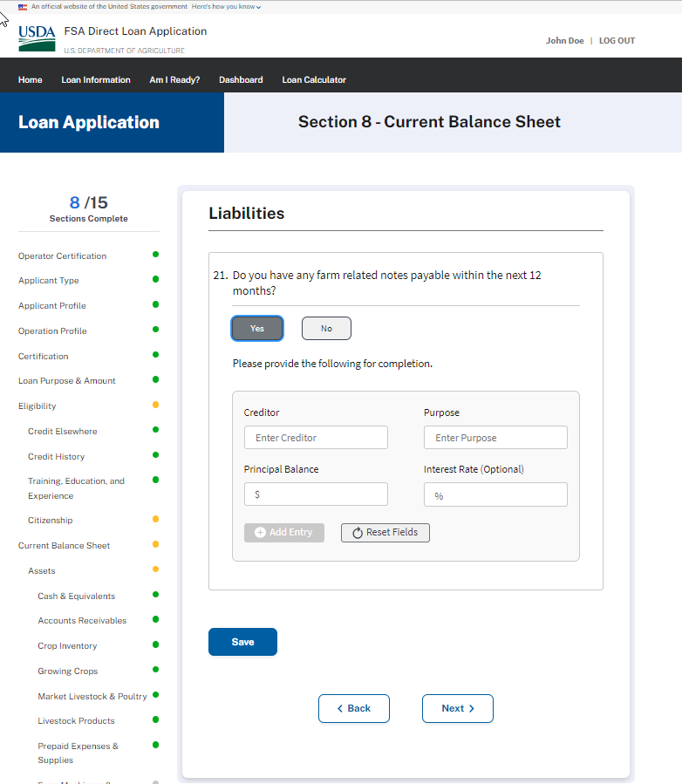The image size is (682, 784).
Task: Focus the Principal Balance field
Action: (316, 494)
